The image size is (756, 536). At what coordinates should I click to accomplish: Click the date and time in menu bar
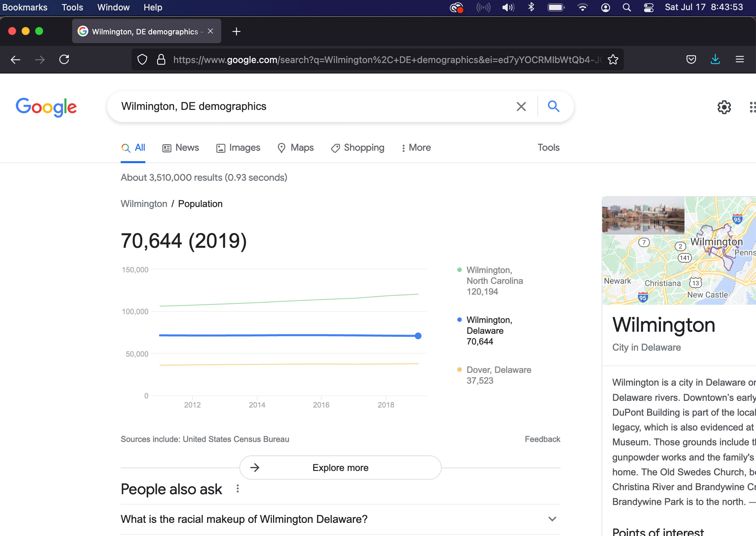(704, 7)
